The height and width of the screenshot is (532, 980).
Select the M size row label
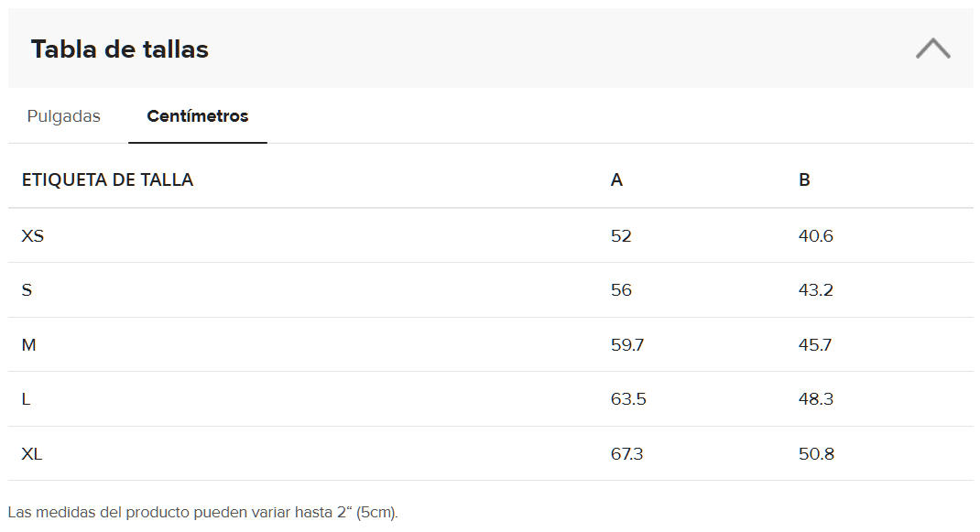point(28,345)
